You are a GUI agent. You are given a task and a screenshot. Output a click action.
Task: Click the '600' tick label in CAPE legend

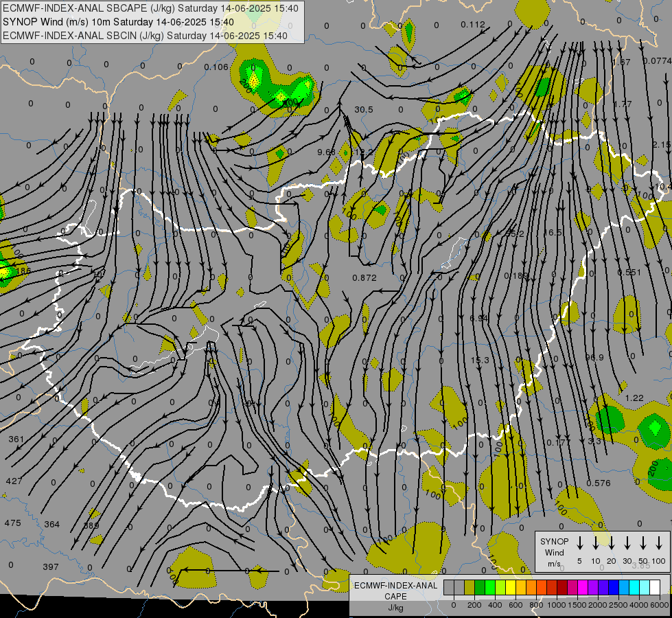(x=515, y=605)
